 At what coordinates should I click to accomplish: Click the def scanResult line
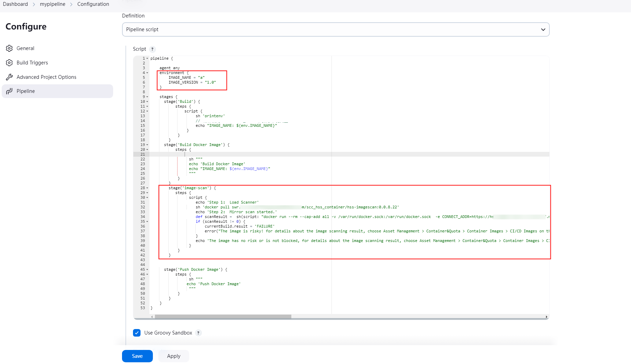coord(372,217)
